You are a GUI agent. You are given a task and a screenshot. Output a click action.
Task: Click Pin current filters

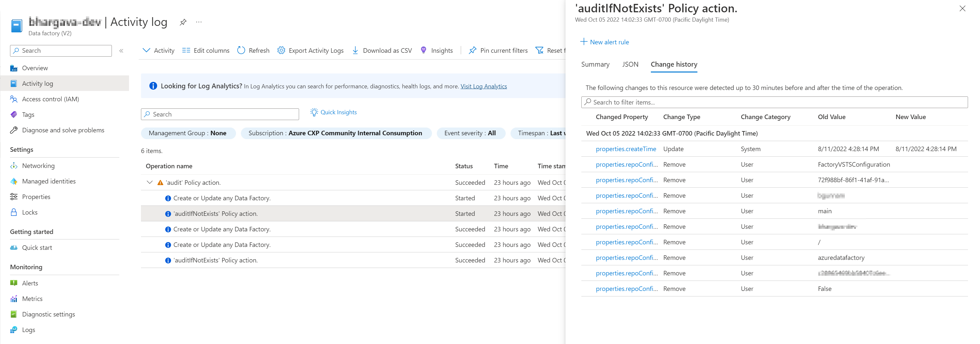click(498, 50)
